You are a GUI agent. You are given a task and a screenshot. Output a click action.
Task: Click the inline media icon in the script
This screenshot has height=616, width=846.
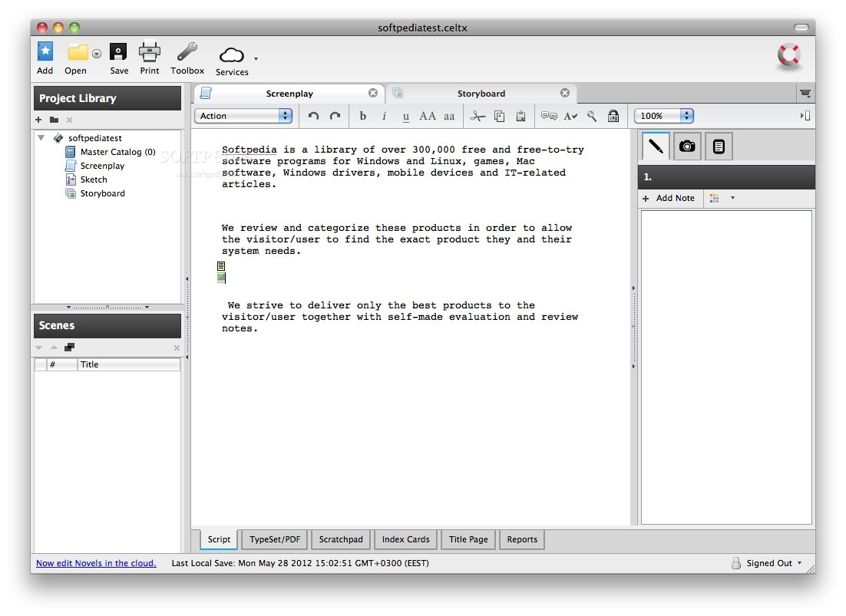[x=221, y=278]
